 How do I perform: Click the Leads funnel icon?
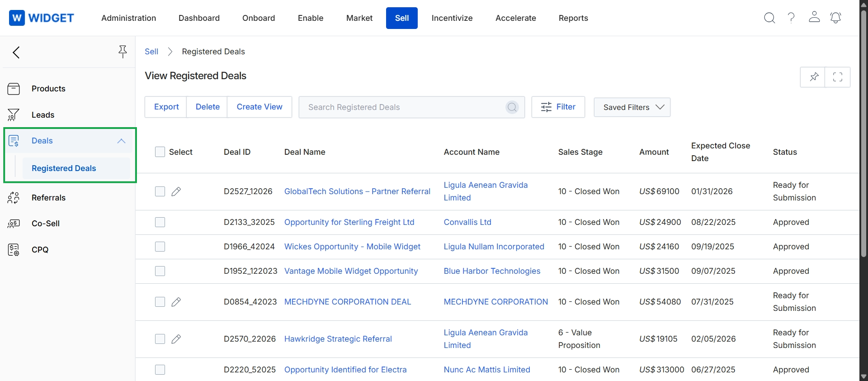(x=14, y=115)
